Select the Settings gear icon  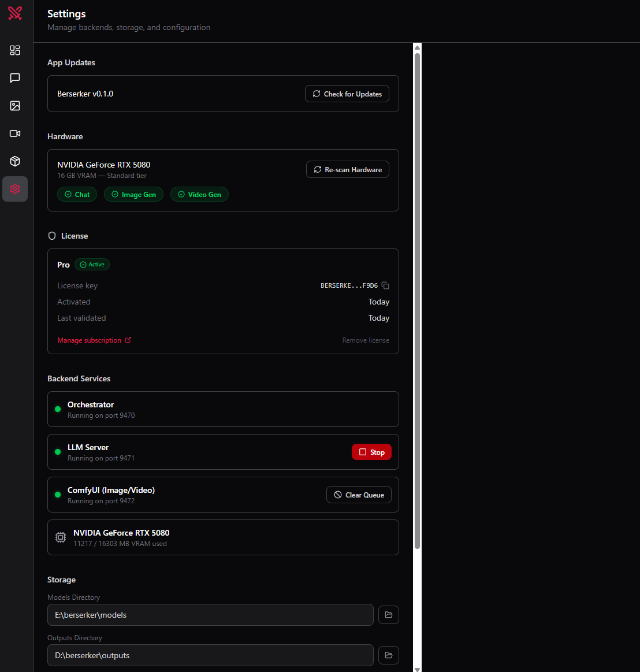click(x=15, y=189)
